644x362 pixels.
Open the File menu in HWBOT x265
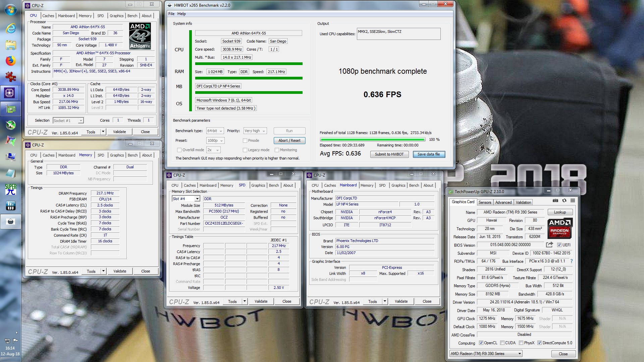coord(171,14)
